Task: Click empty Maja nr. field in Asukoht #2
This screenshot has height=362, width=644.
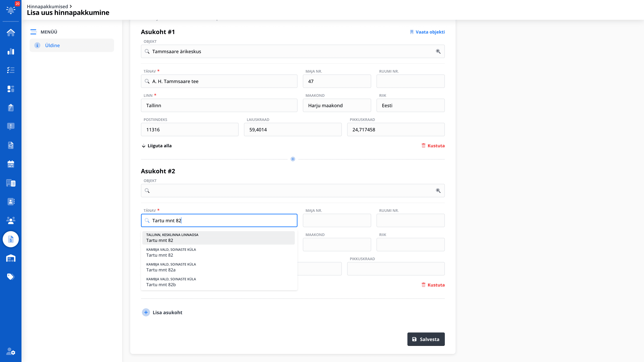Action: (x=337, y=220)
